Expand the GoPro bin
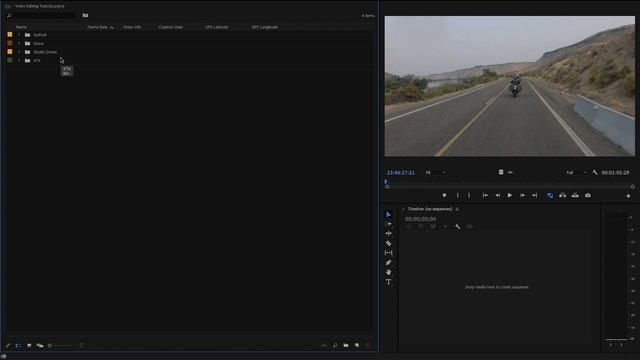 (19, 35)
